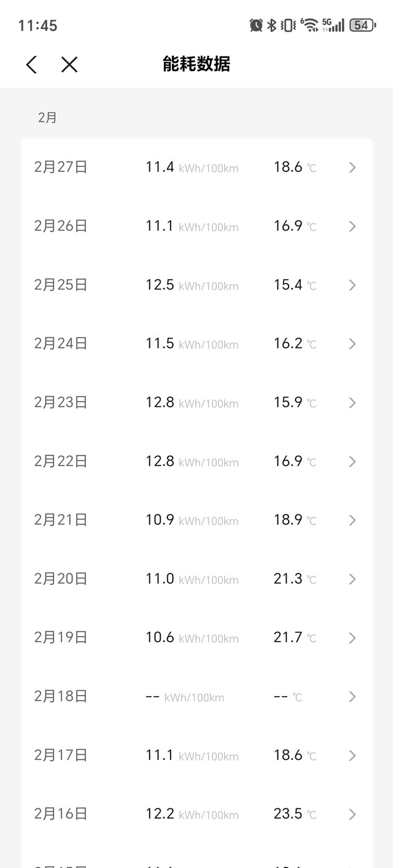
Task: Click the X close icon
Action: (x=69, y=64)
